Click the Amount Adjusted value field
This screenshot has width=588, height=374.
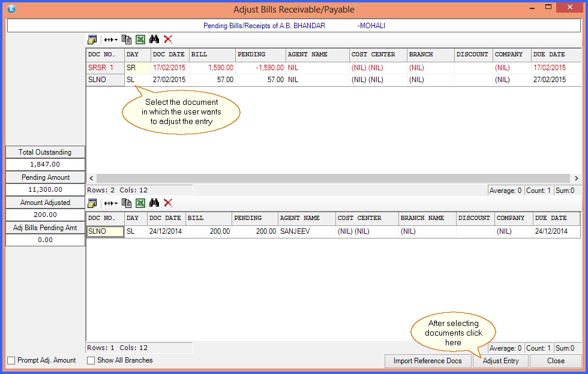[x=45, y=215]
